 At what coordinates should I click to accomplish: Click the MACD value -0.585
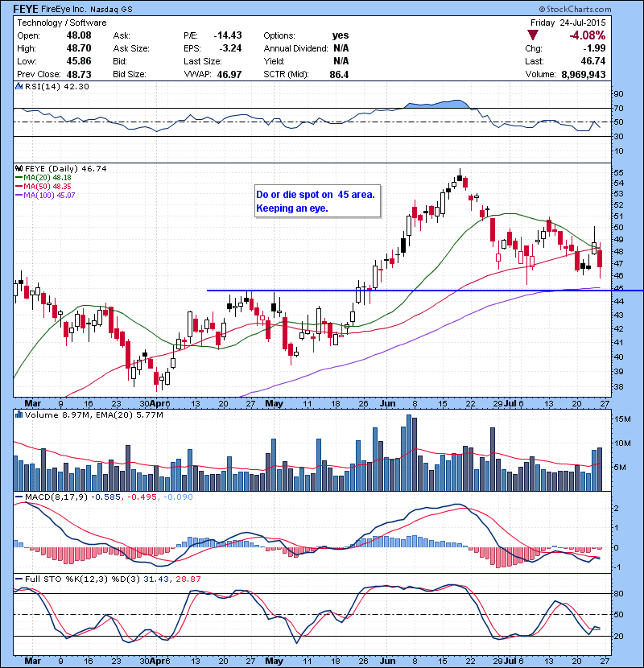(105, 497)
